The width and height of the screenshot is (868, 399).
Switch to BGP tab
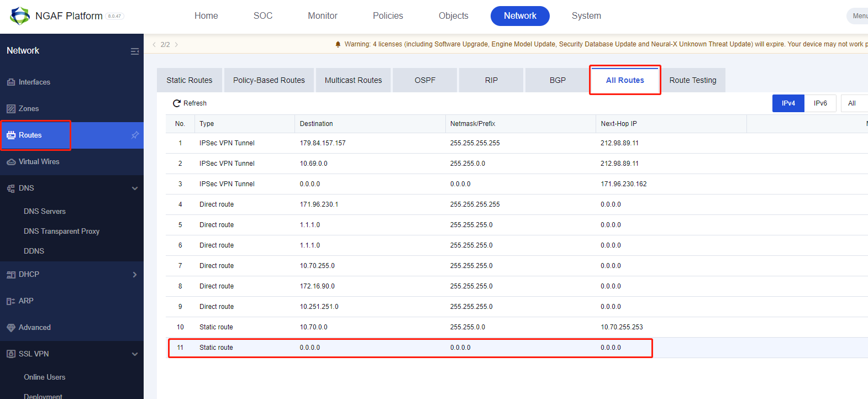557,80
